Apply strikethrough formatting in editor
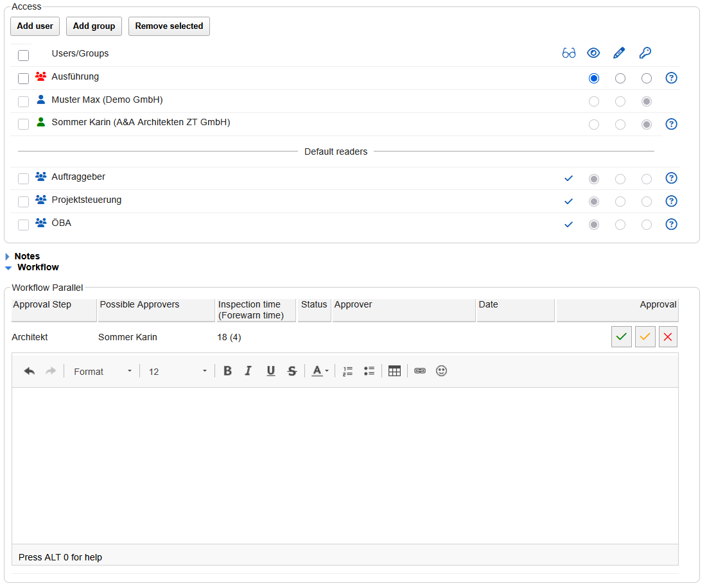The height and width of the screenshot is (588, 707). [x=292, y=371]
